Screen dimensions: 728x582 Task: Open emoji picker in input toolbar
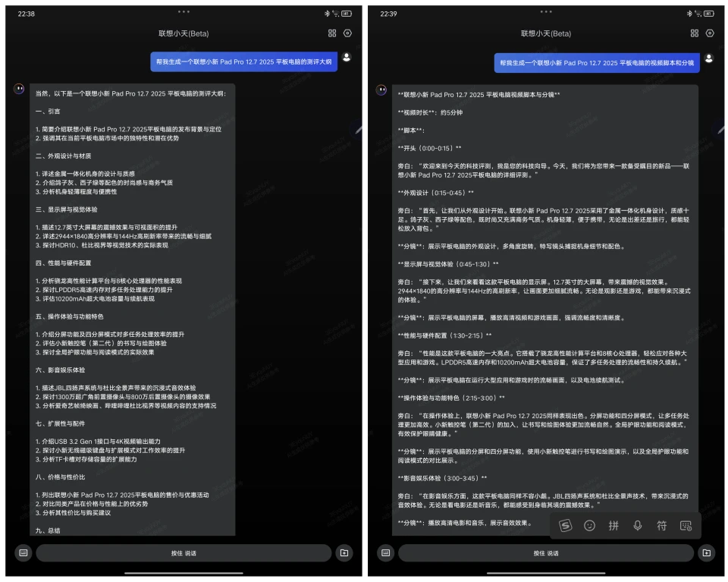click(589, 525)
